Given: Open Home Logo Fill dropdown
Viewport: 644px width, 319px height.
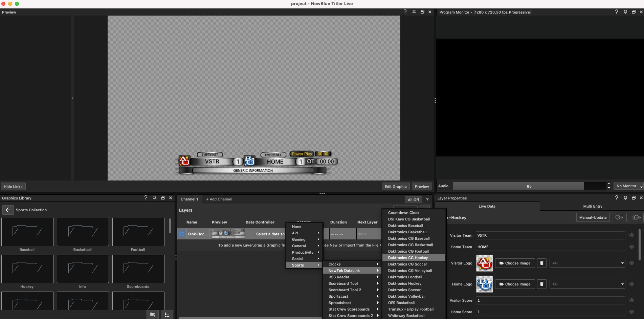Looking at the screenshot, I should (x=587, y=284).
